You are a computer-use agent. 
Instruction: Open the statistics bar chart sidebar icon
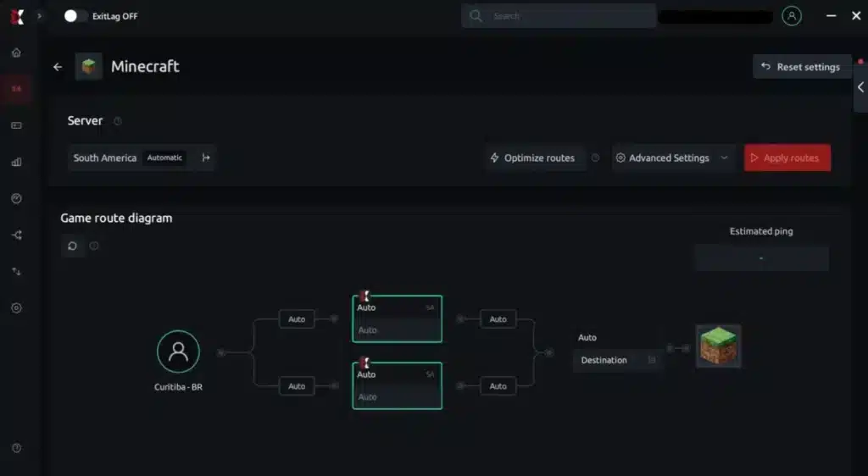point(16,162)
